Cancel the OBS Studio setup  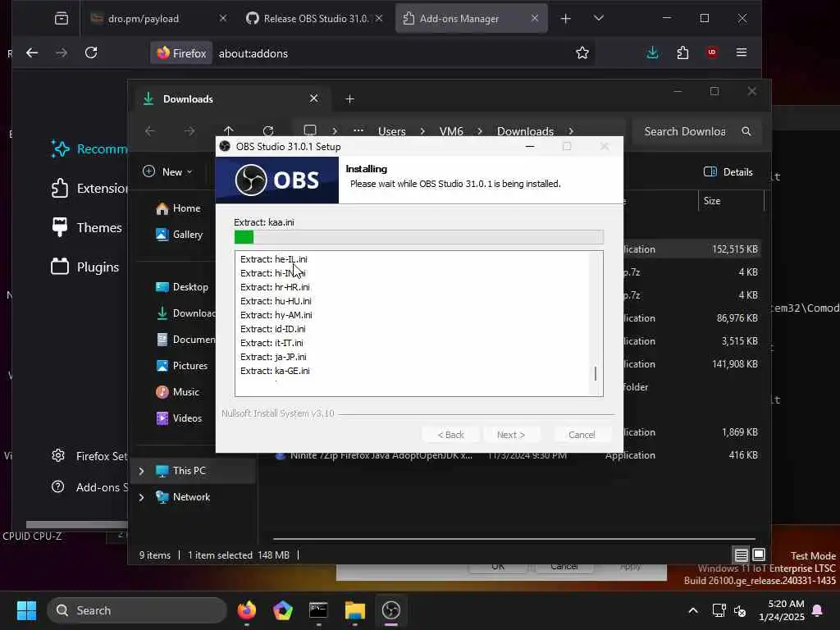(x=582, y=435)
